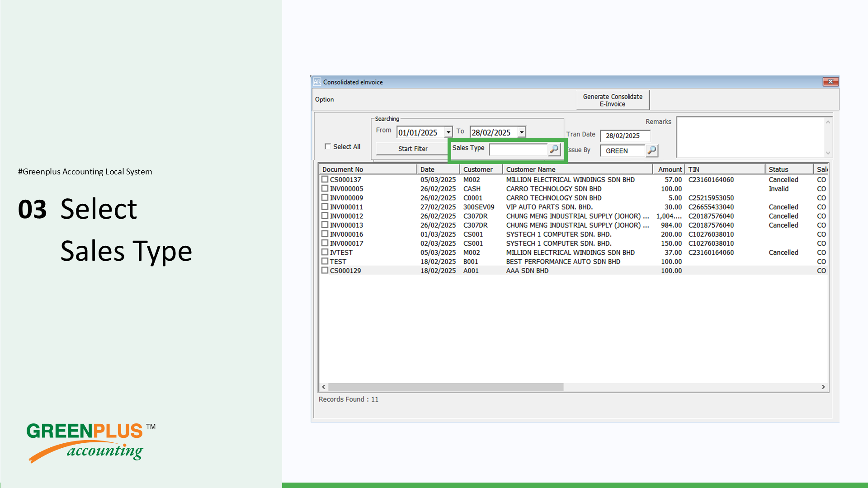Click amount 37.00 cell
Screen dimensions: 868x488
pos(673,253)
